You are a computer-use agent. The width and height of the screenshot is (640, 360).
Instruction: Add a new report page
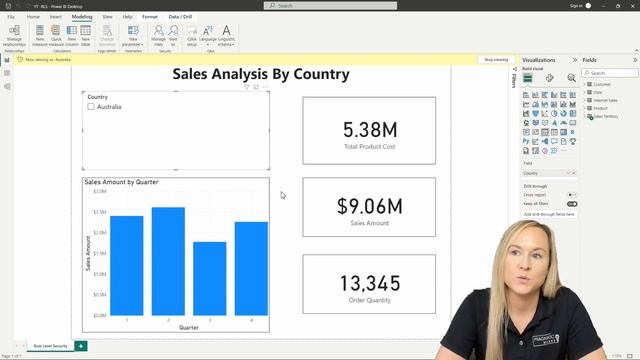point(81,346)
